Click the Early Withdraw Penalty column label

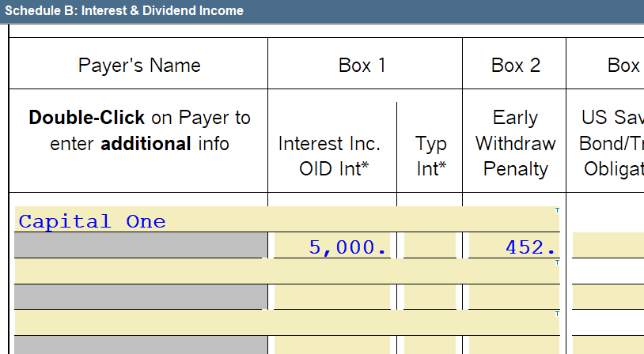point(515,143)
